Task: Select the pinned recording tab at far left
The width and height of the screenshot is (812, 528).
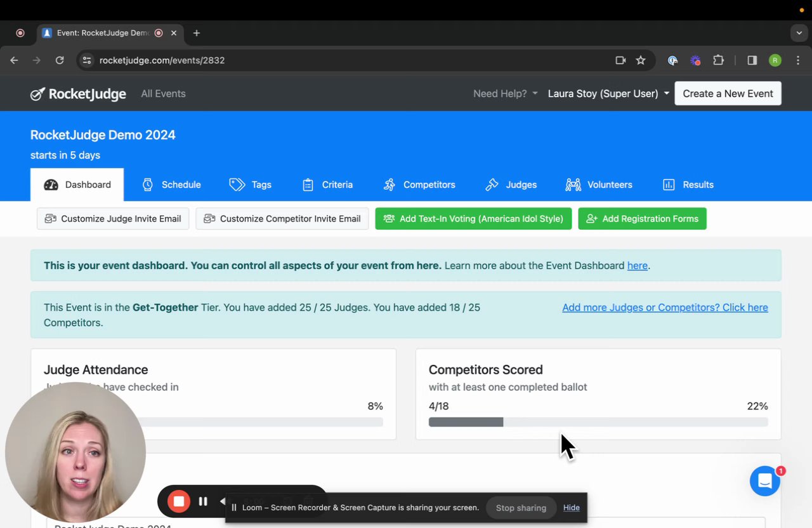Action: pyautogui.click(x=20, y=33)
